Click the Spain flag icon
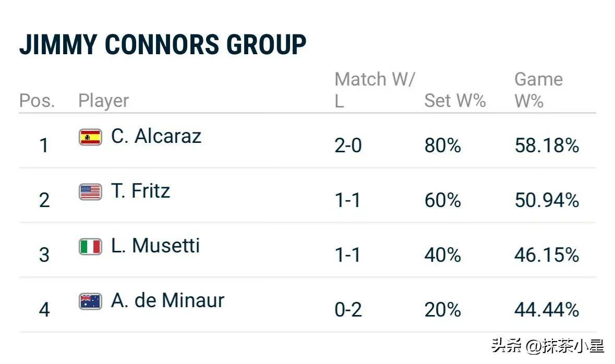This screenshot has height=364, width=615. (90, 137)
